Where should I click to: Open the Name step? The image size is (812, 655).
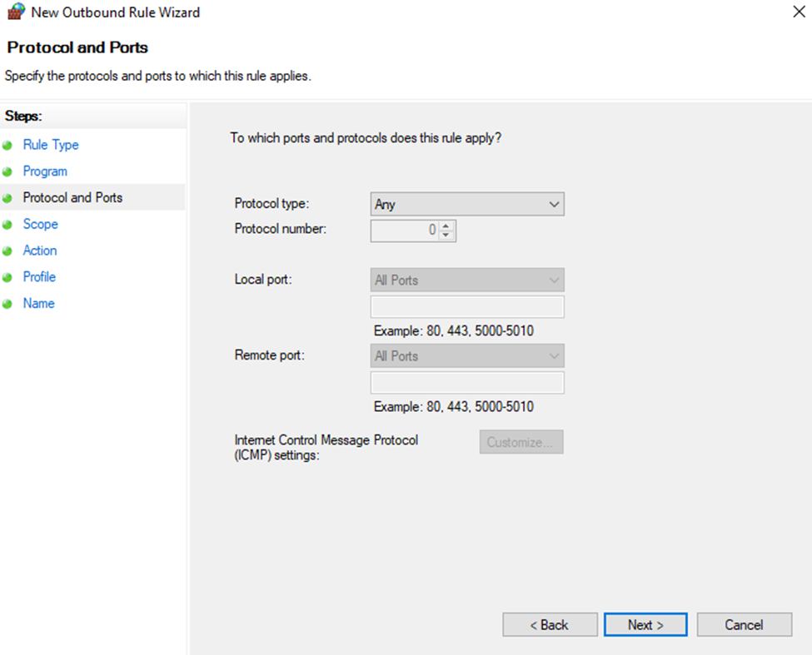coord(39,303)
